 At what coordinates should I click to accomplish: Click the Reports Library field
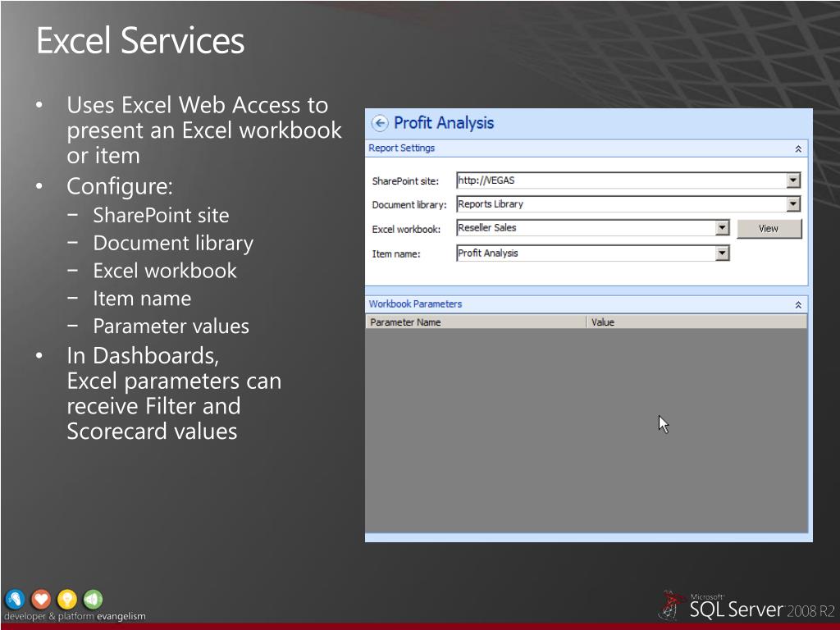(x=628, y=204)
